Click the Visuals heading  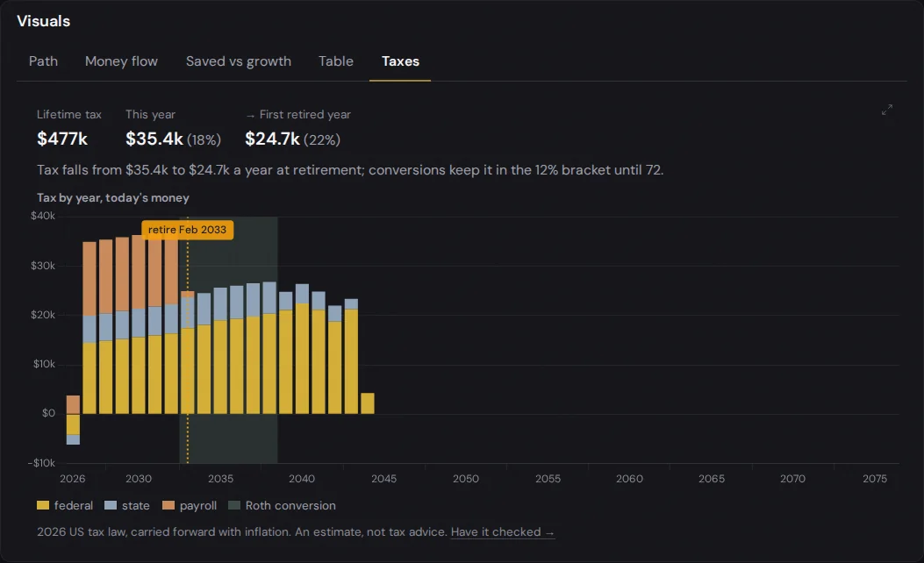point(44,21)
